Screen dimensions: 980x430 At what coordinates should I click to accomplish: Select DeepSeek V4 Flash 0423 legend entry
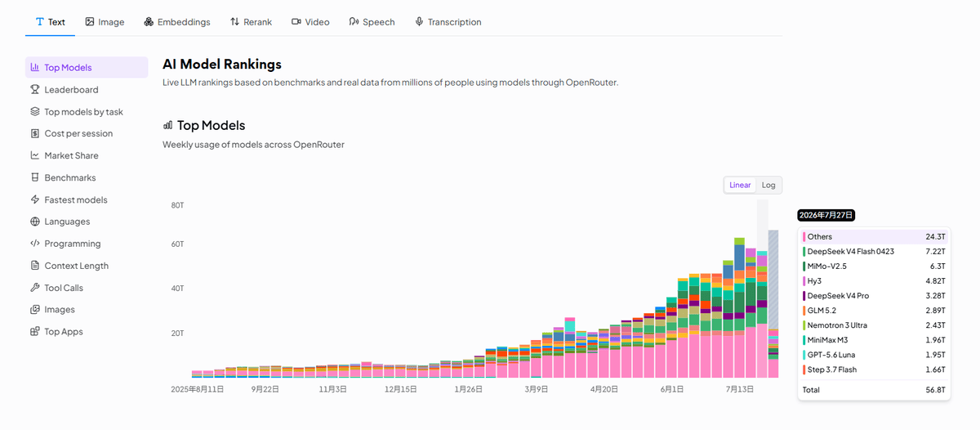[873, 252]
